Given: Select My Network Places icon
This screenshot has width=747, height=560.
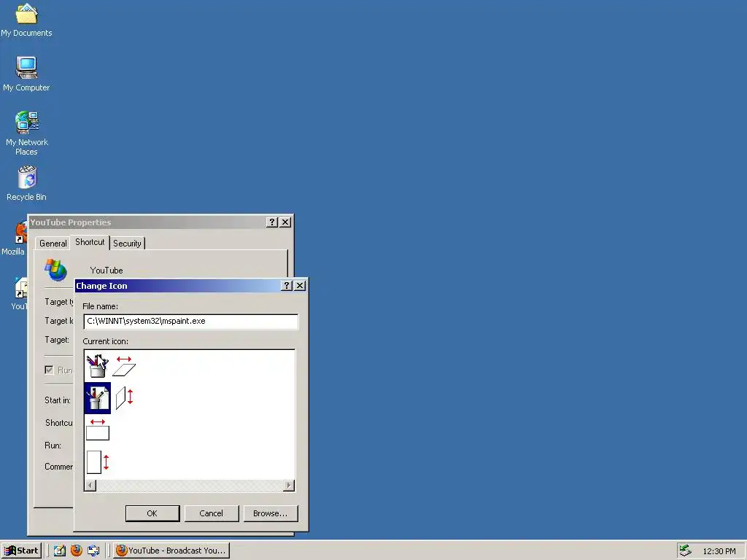Looking at the screenshot, I should pyautogui.click(x=27, y=133).
